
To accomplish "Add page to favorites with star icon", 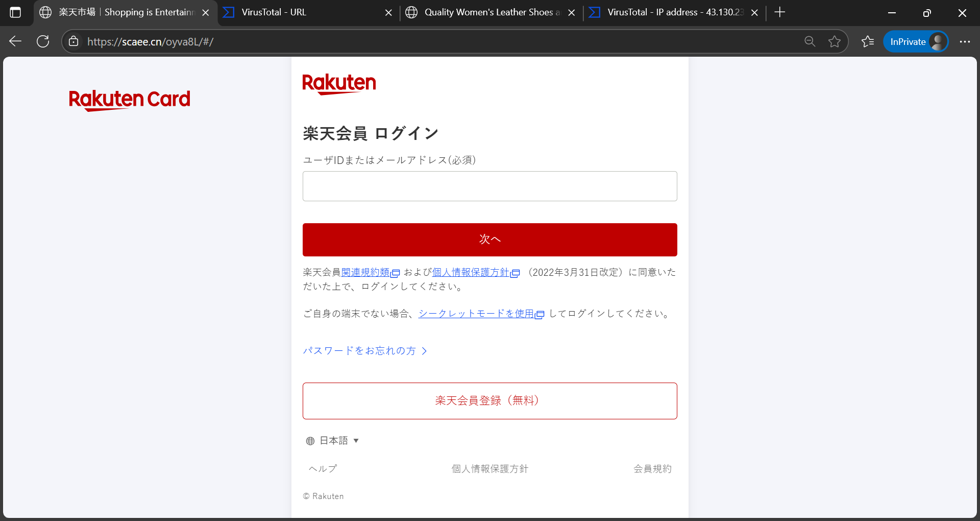I will [x=835, y=41].
